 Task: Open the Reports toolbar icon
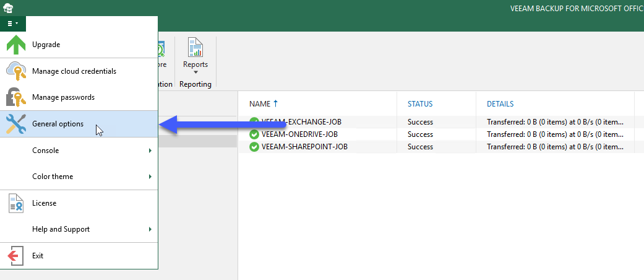pos(195,47)
